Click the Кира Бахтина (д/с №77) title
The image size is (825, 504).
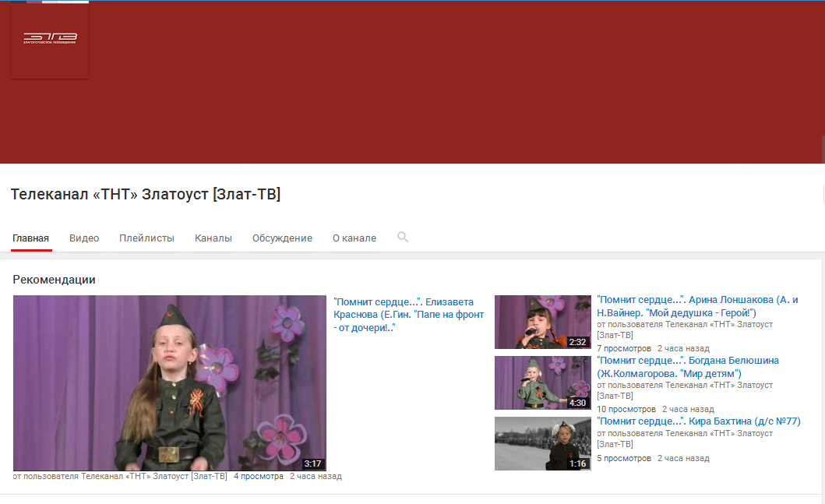[699, 421]
